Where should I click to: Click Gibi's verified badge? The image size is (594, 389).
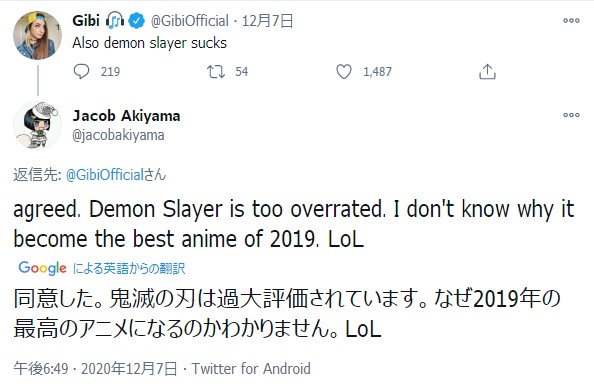136,20
